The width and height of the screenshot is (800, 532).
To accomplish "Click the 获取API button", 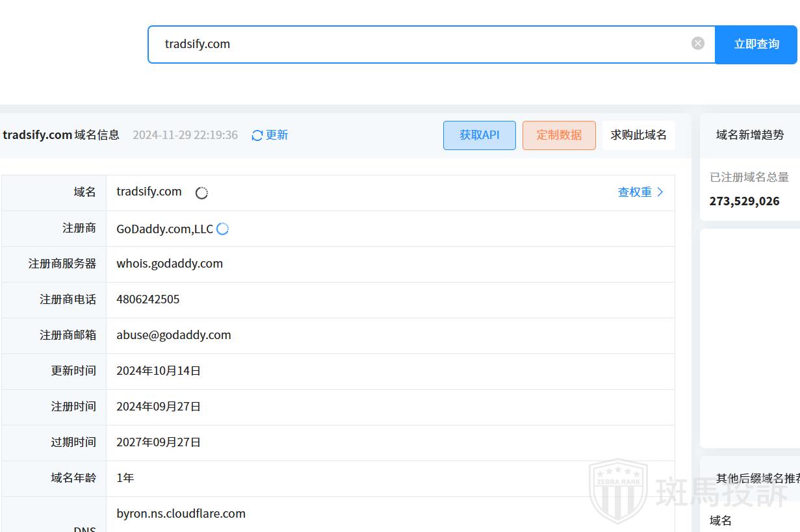I will coord(479,135).
